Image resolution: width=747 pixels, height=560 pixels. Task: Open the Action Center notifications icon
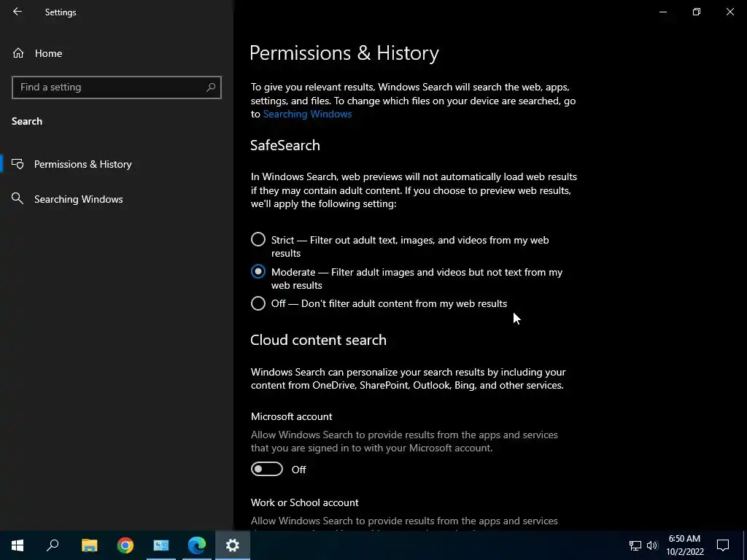pos(723,545)
